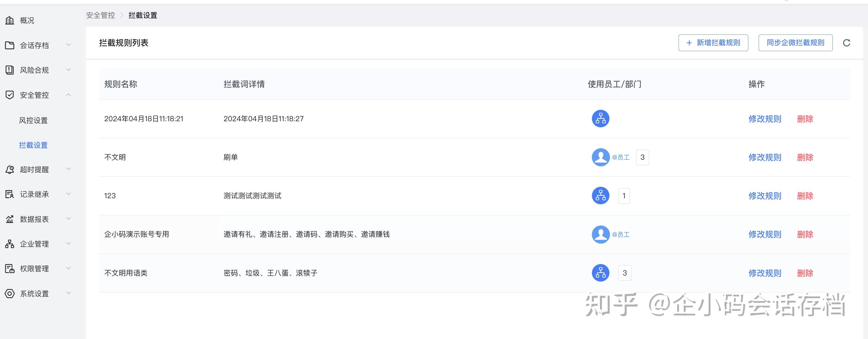
Task: Click the 权限管理 lock icon
Action: tap(9, 269)
